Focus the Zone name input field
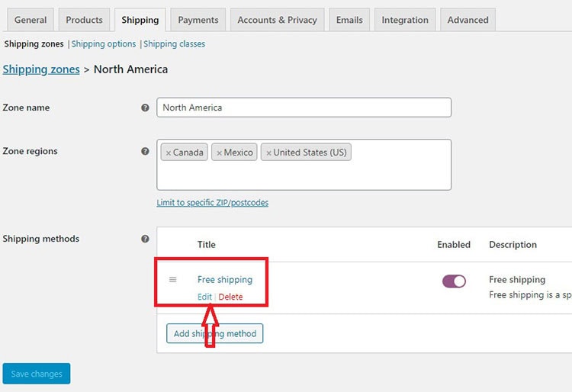Viewport: 572px width, 392px height. [x=304, y=108]
